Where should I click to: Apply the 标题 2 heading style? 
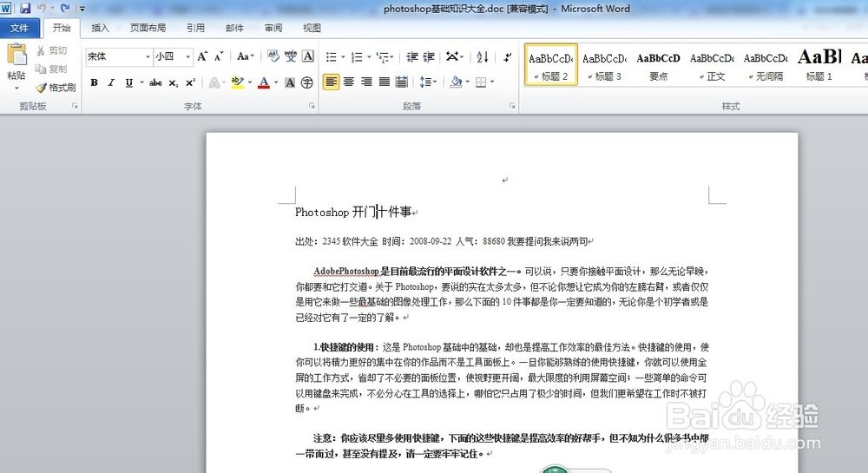click(x=551, y=65)
